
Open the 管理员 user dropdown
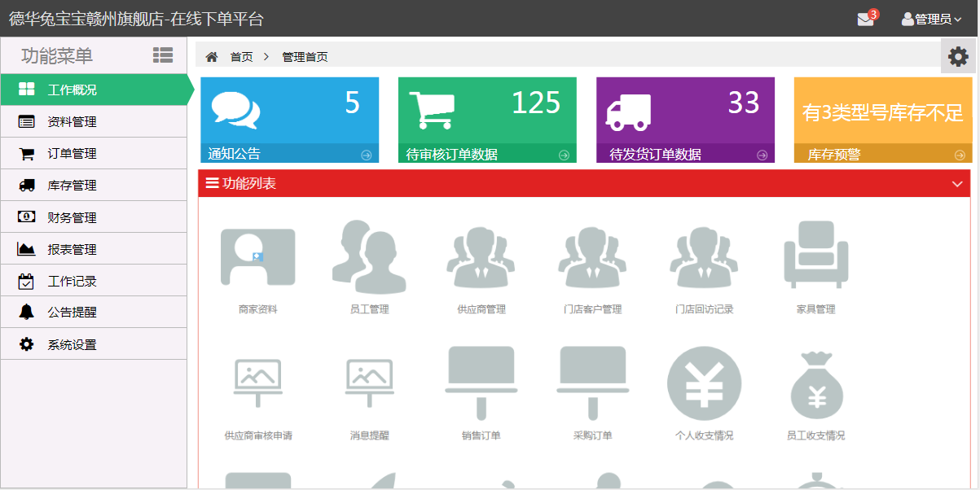tap(932, 20)
